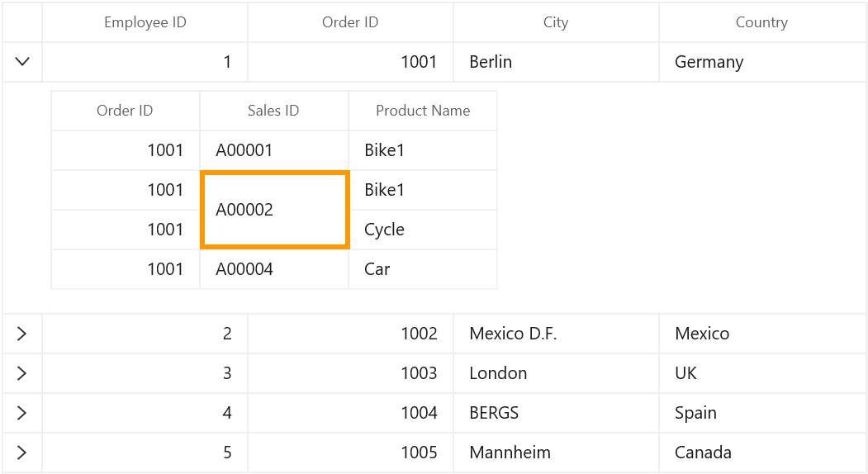The image size is (868, 474).
Task: Select the Order ID 1002 cell
Action: pos(350,334)
